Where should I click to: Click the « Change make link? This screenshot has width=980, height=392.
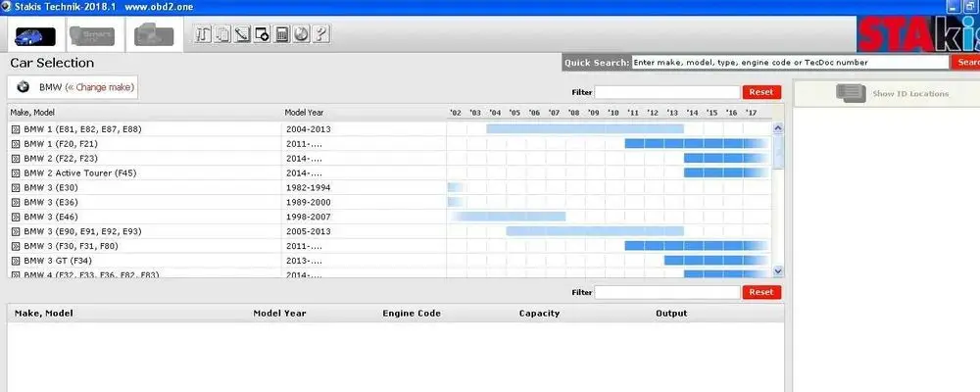point(100,87)
